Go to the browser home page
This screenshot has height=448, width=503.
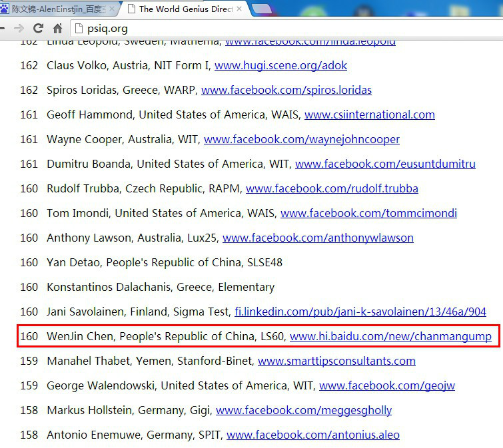click(57, 28)
